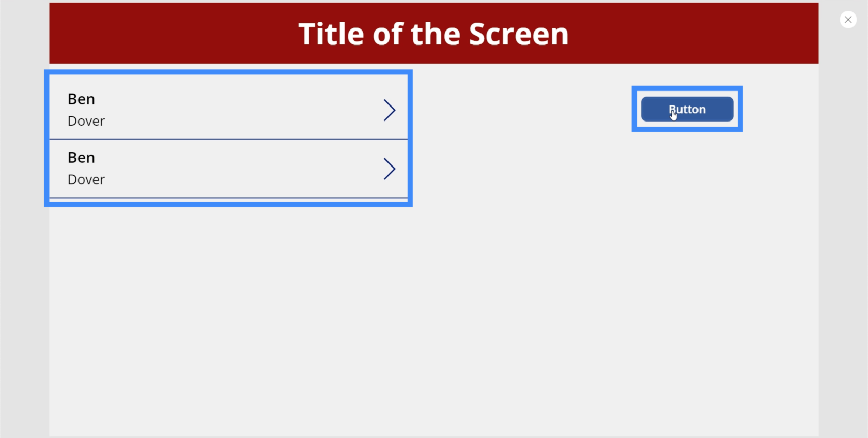Select the first "Dover" subtitle label

(86, 121)
